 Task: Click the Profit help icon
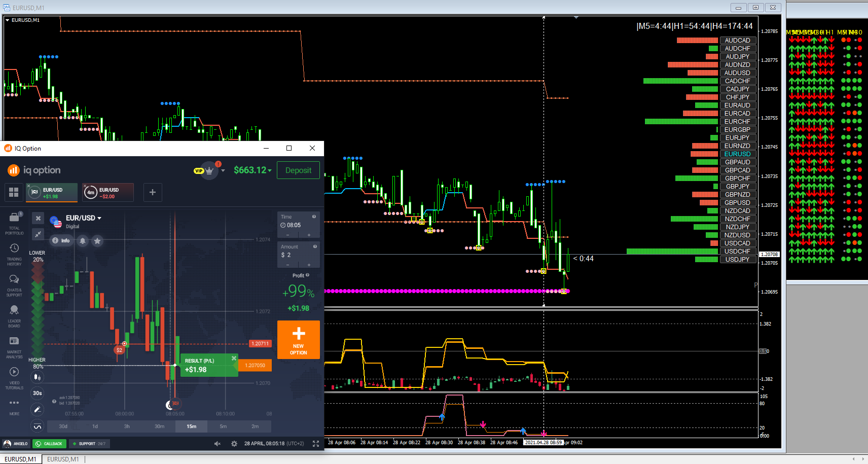(x=307, y=275)
